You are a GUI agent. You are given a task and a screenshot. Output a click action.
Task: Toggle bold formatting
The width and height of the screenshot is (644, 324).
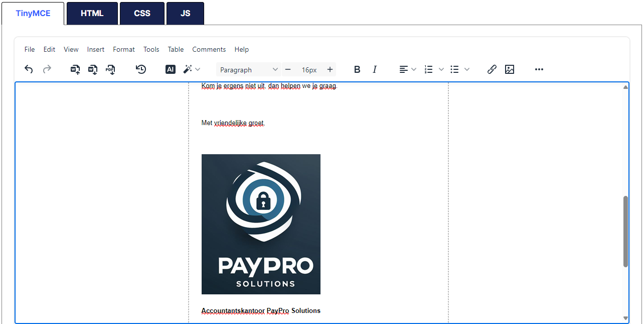tap(357, 69)
